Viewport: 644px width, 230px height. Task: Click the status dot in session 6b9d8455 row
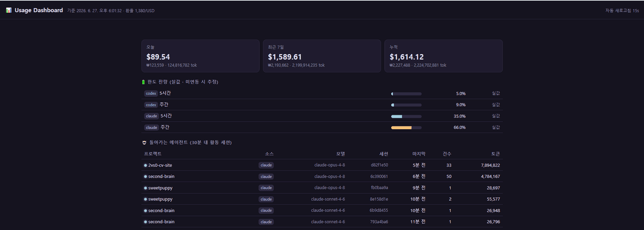coord(145,210)
